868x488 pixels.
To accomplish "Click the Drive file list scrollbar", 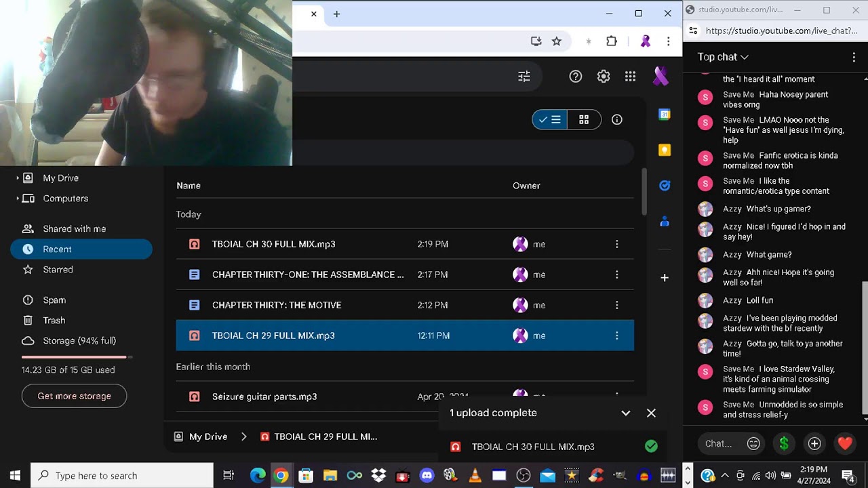I will coord(644,193).
